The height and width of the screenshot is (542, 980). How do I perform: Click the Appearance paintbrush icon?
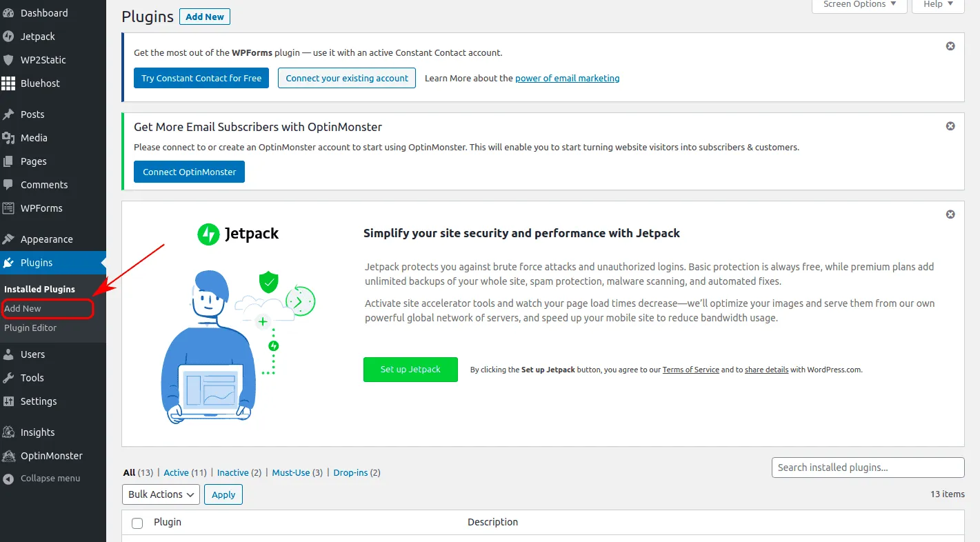8,239
